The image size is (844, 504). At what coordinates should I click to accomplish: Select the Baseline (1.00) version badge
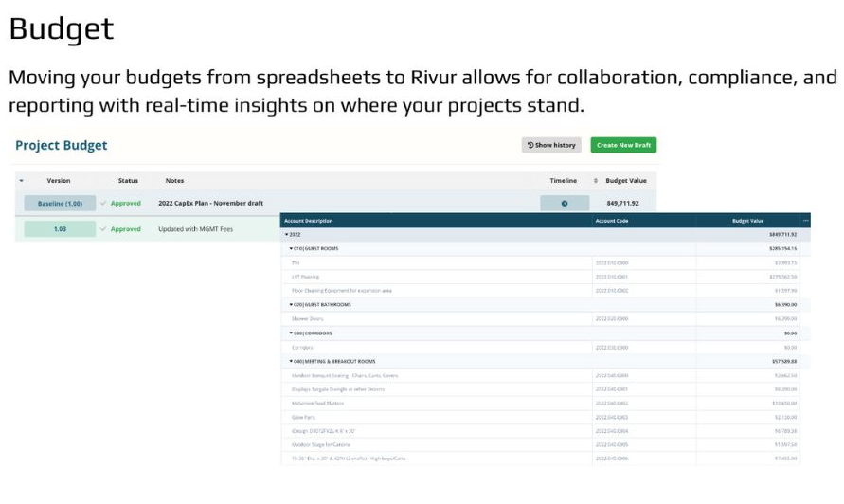point(60,203)
